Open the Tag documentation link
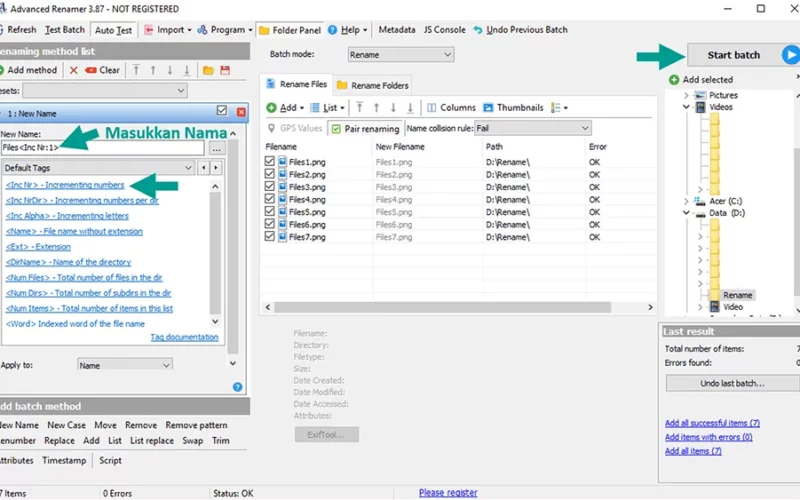This screenshot has width=800, height=500. (x=184, y=337)
